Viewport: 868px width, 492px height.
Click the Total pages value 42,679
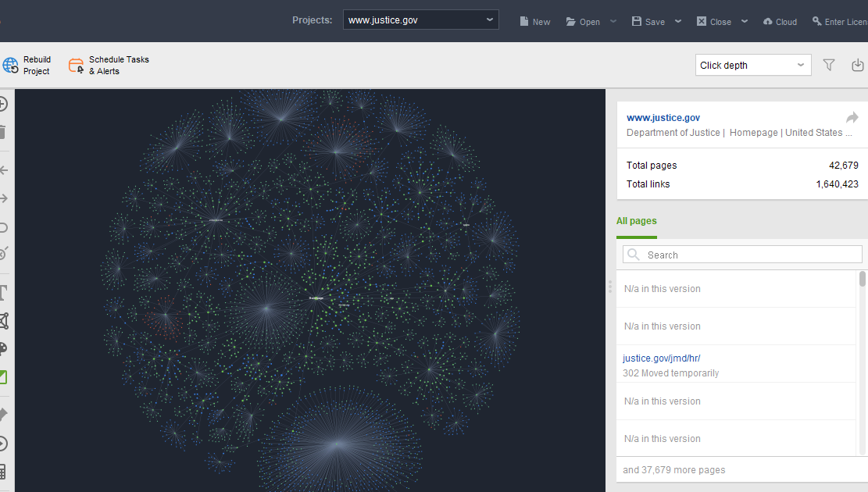(x=844, y=165)
